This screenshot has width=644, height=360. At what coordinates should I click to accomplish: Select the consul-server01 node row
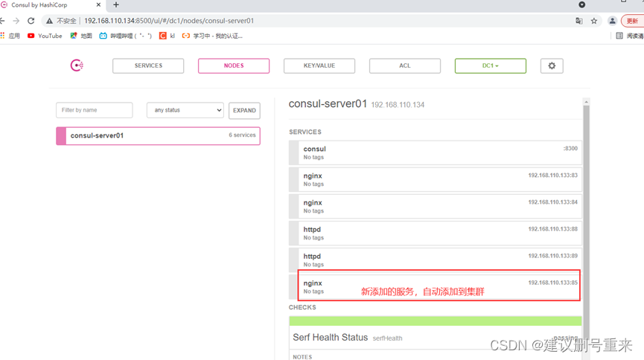pos(158,136)
